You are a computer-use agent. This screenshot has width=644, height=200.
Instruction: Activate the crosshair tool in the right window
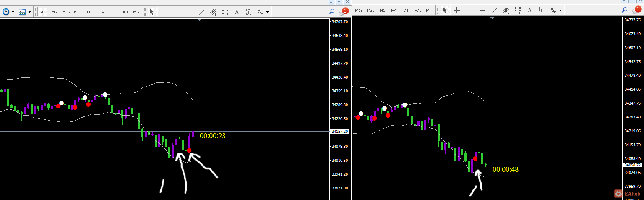456,10
